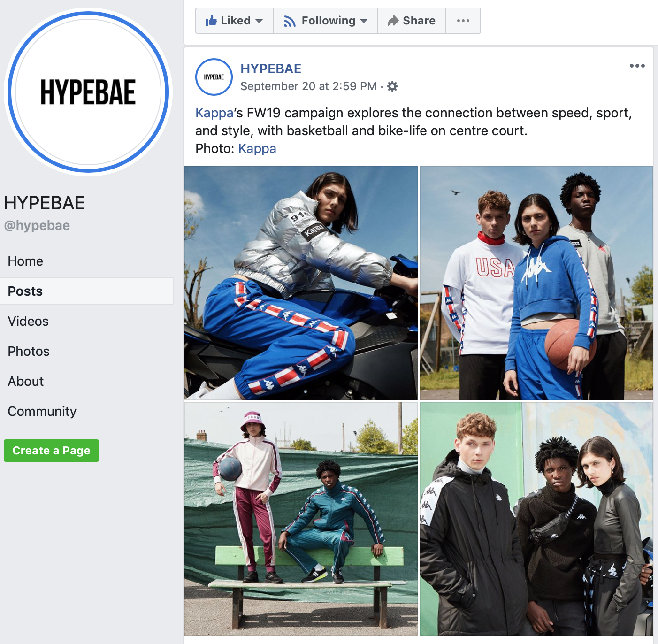
Task: Open the September 20 post timestamp
Action: [x=308, y=86]
